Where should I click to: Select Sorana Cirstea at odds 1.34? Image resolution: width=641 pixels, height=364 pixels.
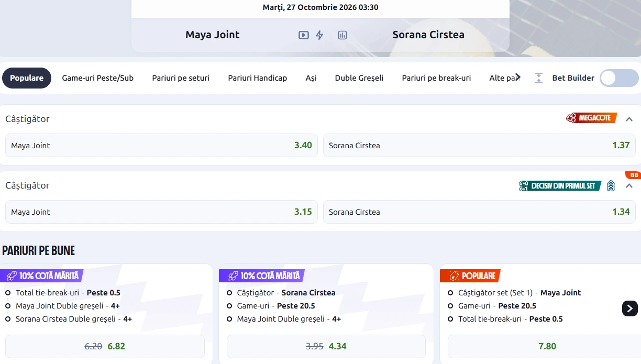[479, 212]
